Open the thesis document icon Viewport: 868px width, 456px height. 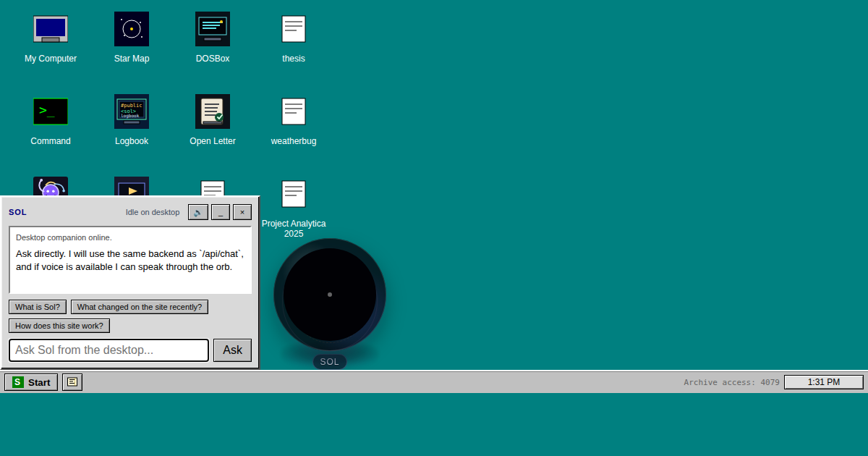(294, 30)
